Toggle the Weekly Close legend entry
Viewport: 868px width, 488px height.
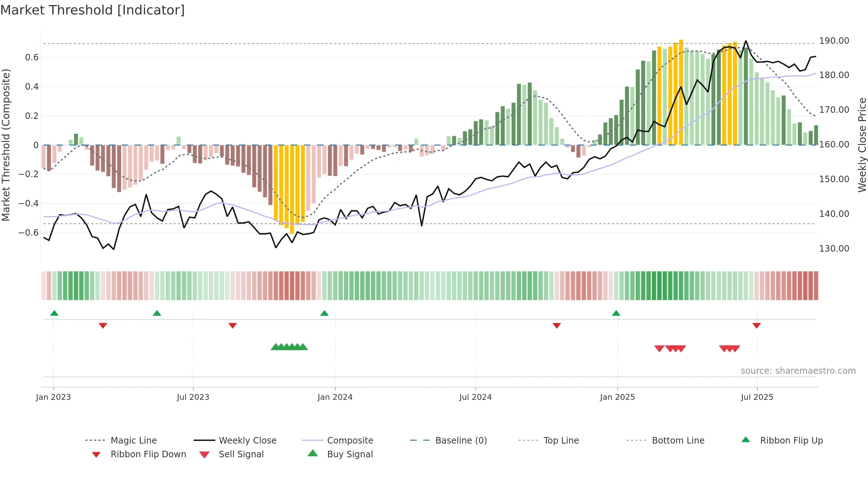coord(235,440)
